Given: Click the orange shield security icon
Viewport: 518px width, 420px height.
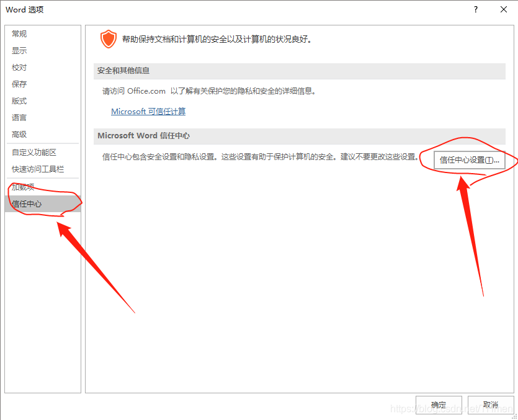Looking at the screenshot, I should pos(109,39).
